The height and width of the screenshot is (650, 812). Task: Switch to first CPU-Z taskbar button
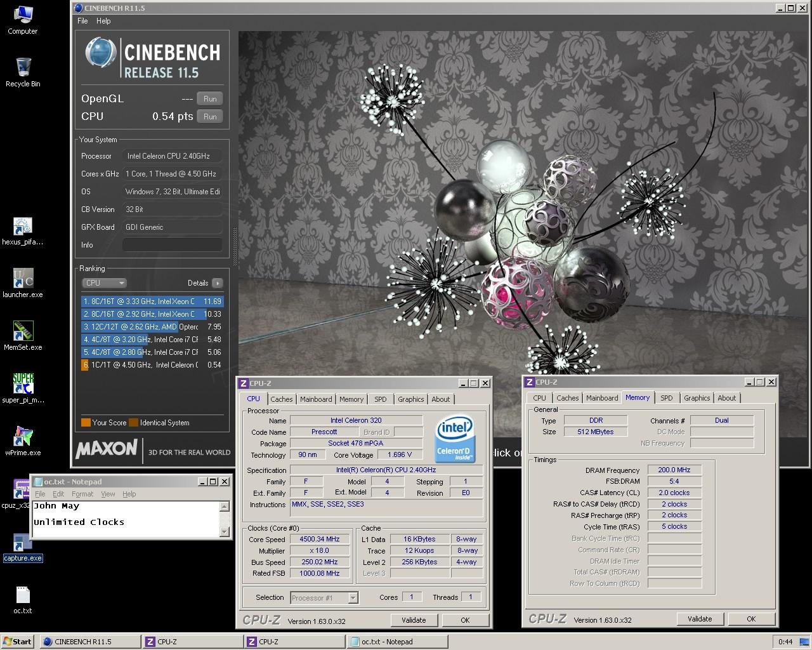click(193, 642)
